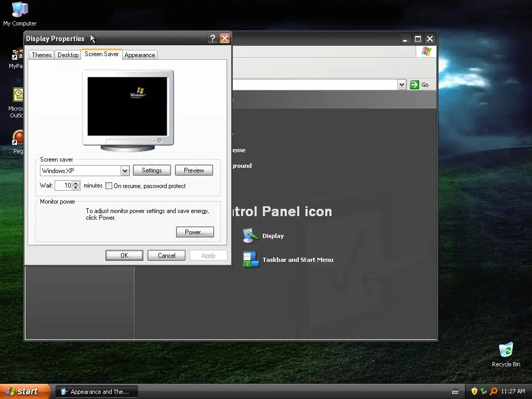Click the red Peg desktop shortcut icon
Viewport: 532px width, 399px height.
(18, 138)
